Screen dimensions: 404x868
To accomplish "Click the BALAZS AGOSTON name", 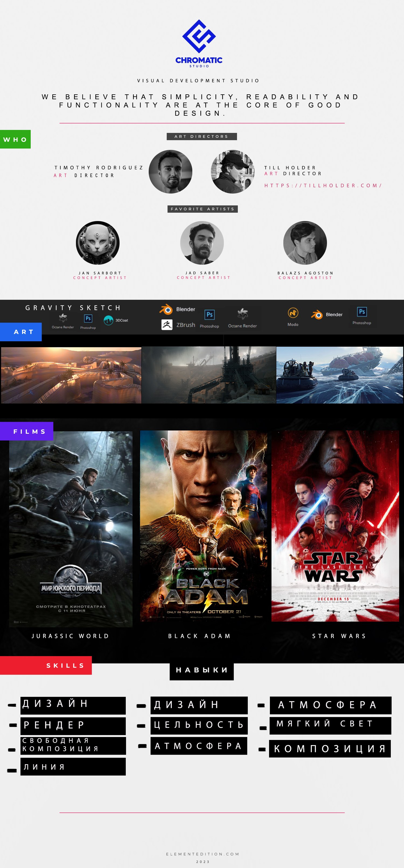I will (305, 273).
